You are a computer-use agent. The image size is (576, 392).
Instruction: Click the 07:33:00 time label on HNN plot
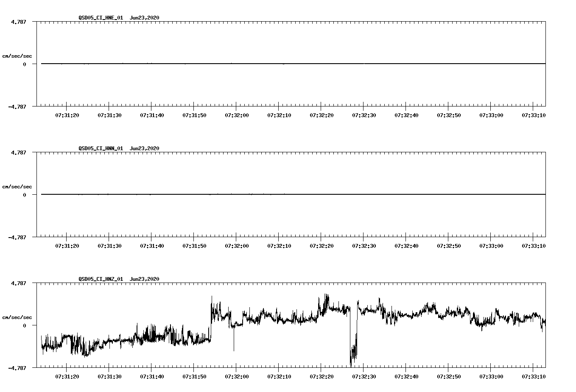(491, 246)
